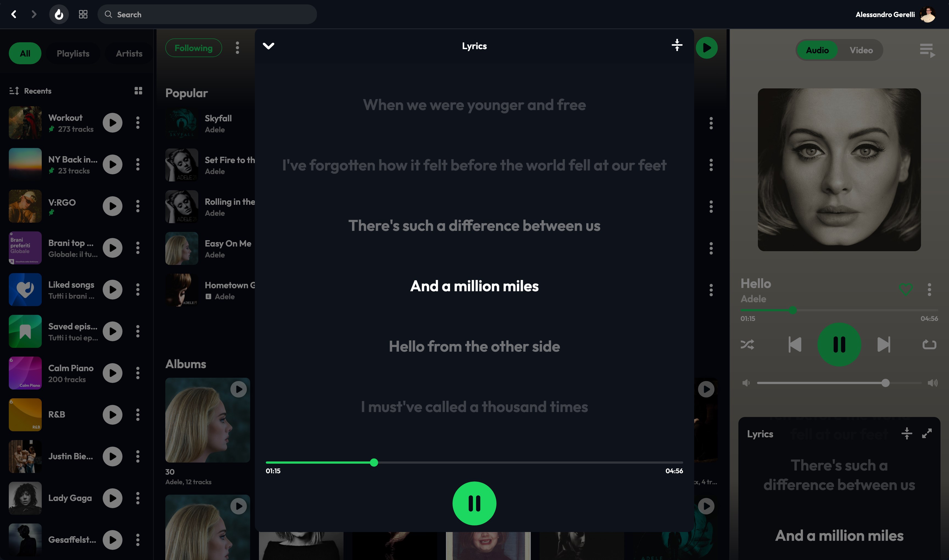The width and height of the screenshot is (949, 560).
Task: Toggle the Following button for Adele
Action: coord(193,48)
